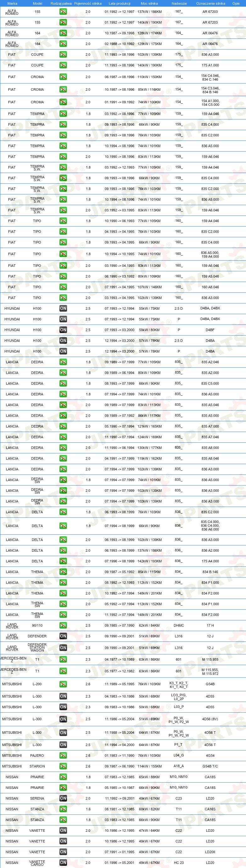Click petrol icon in Fiat Coupe 140kW/190KM row

(63, 65)
